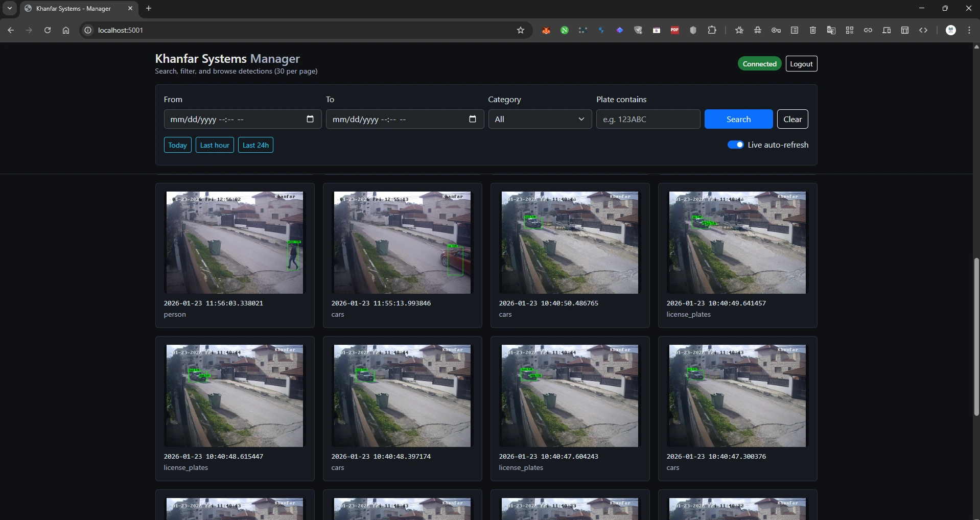Click the Connected status badge
Image resolution: width=980 pixels, height=520 pixels.
[759, 64]
